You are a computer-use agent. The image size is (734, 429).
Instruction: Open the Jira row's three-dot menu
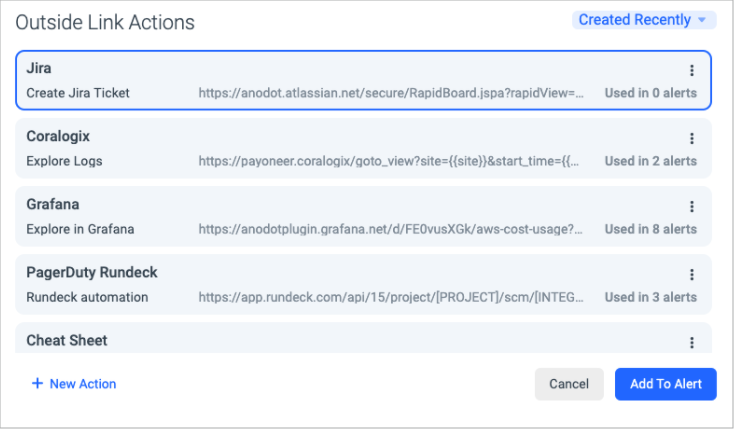pyautogui.click(x=691, y=70)
